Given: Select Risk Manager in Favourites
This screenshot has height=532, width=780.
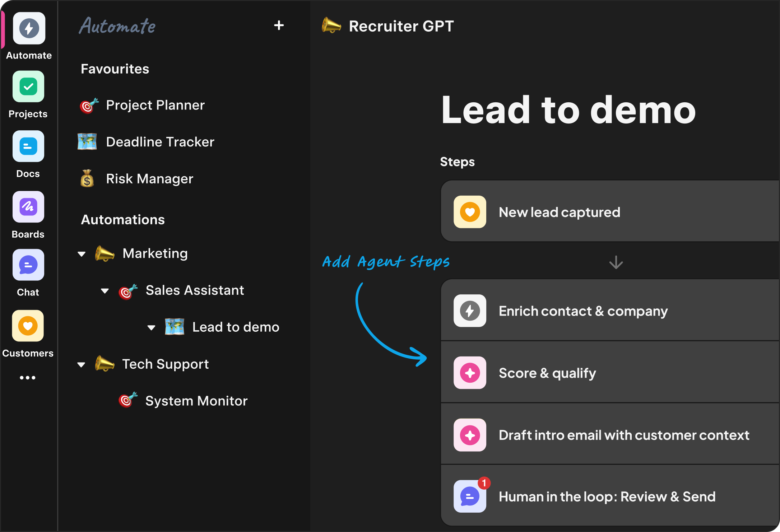Looking at the screenshot, I should coord(149,179).
